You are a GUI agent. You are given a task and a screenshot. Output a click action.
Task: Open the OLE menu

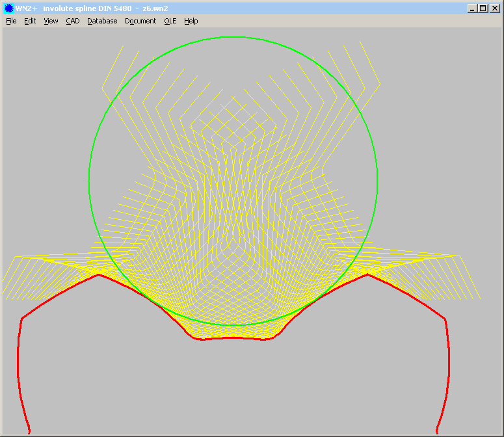click(170, 21)
